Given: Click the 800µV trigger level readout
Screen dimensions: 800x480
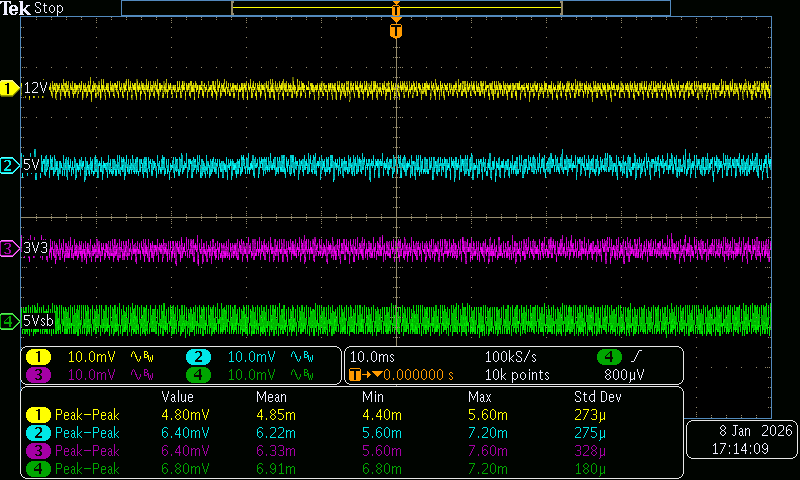Looking at the screenshot, I should pyautogui.click(x=624, y=375).
